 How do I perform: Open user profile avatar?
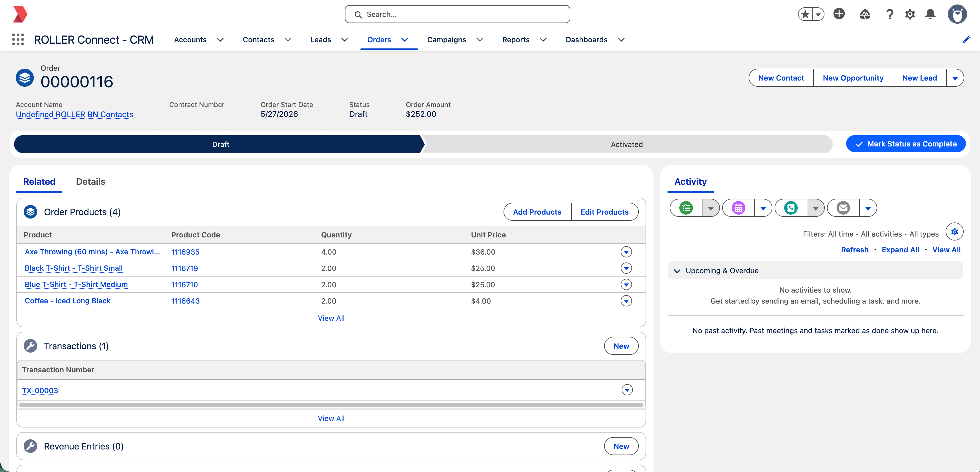(x=957, y=14)
